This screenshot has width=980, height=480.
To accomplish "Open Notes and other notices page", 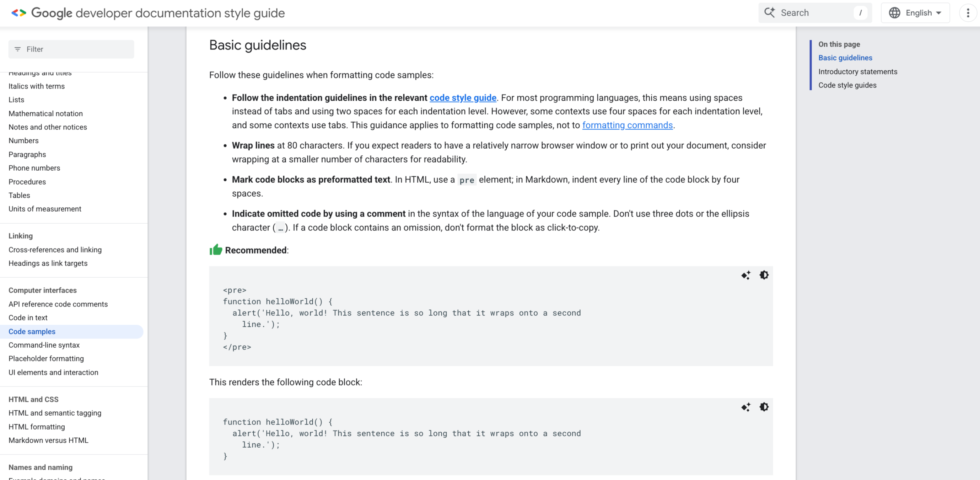I will coord(48,127).
